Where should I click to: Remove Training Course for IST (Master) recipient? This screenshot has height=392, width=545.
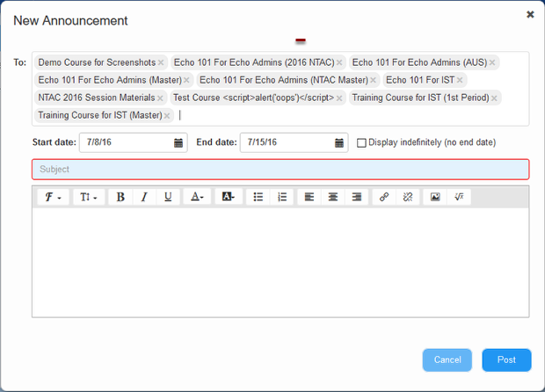(167, 116)
